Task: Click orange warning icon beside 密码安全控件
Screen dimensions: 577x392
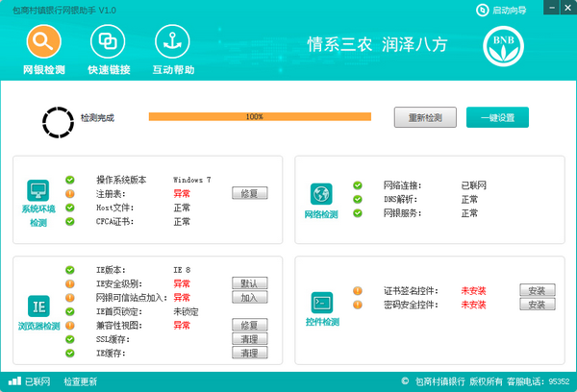Action: click(358, 305)
